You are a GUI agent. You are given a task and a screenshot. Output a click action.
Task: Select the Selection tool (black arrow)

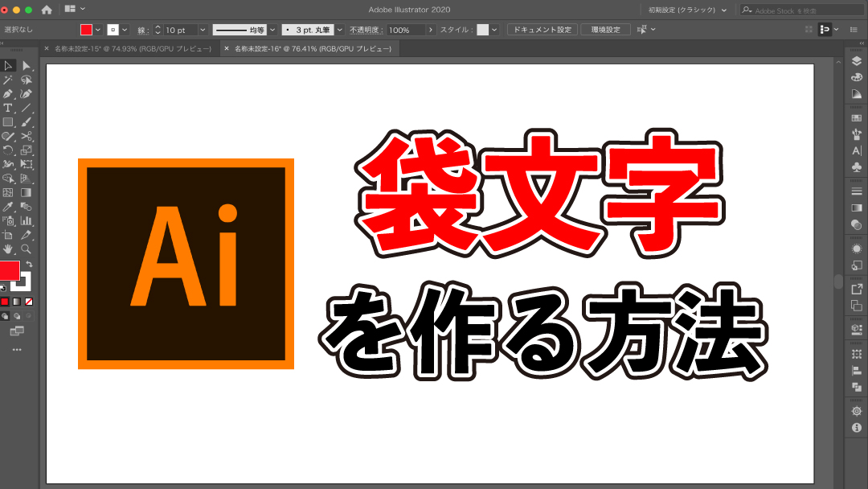(x=8, y=65)
